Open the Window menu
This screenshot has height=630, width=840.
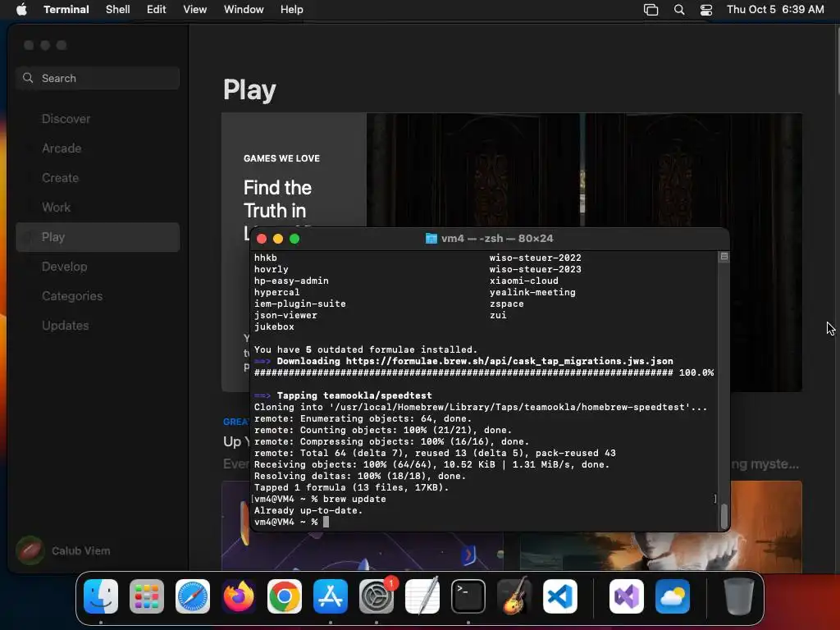click(243, 9)
